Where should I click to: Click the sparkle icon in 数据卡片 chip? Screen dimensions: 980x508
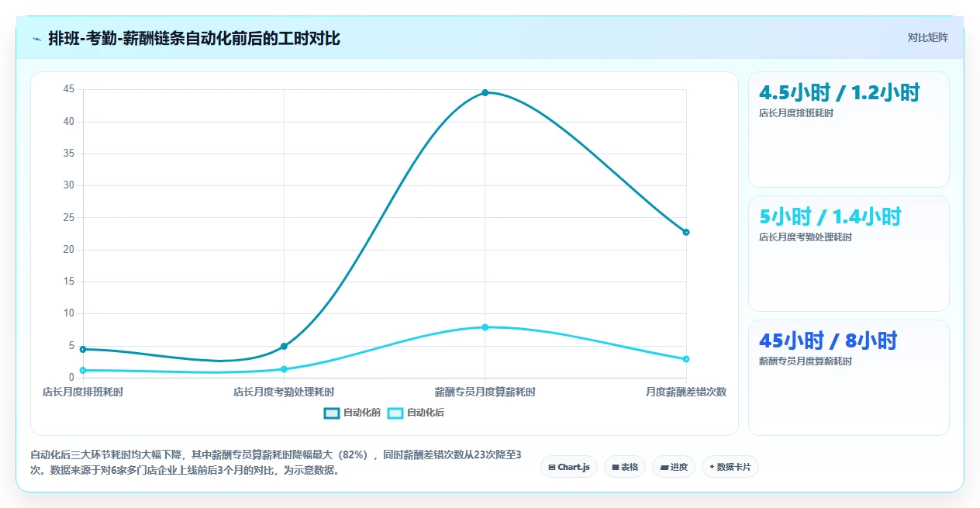pos(712,467)
